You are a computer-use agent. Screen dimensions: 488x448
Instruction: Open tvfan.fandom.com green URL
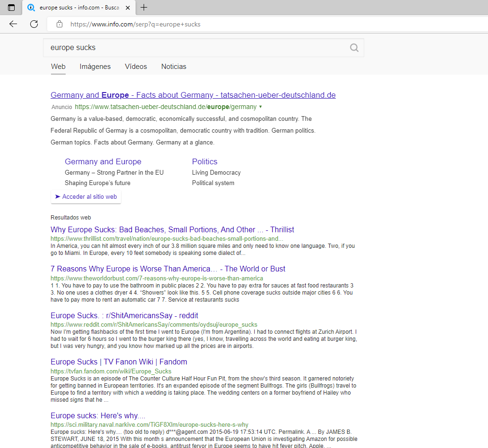[111, 371]
